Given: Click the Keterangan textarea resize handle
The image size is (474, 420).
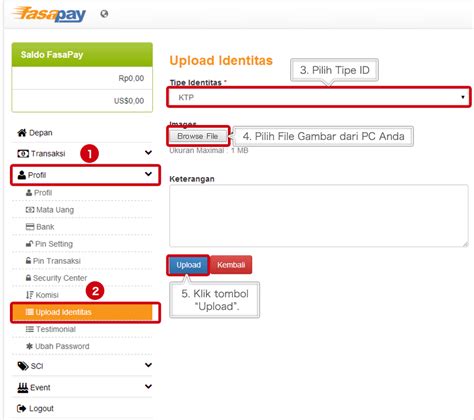Looking at the screenshot, I should tap(465, 244).
